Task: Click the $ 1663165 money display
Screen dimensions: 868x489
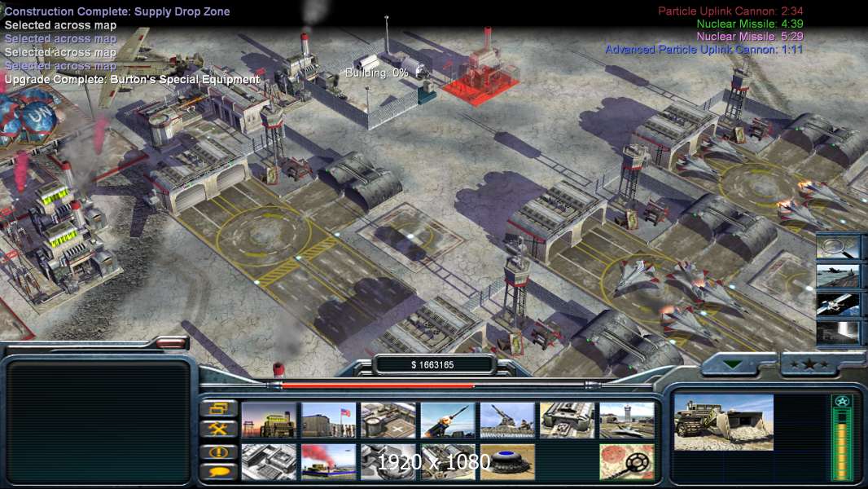Action: tap(432, 365)
